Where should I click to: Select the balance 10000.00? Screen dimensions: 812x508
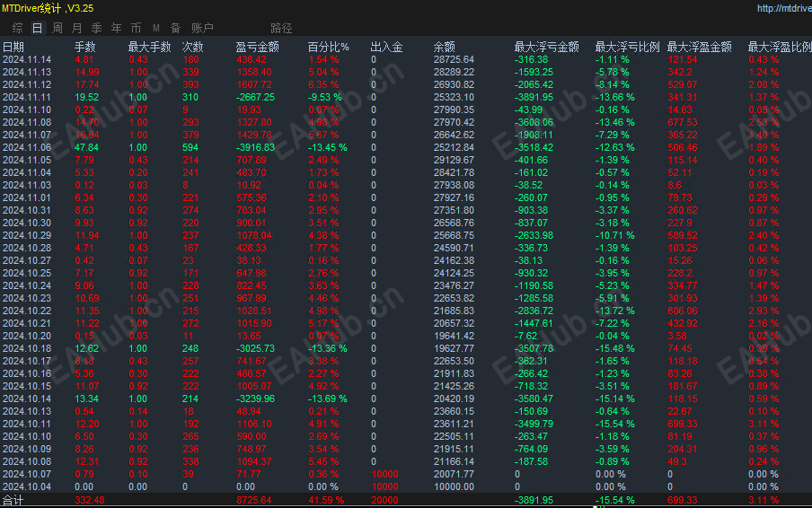pyautogui.click(x=454, y=486)
